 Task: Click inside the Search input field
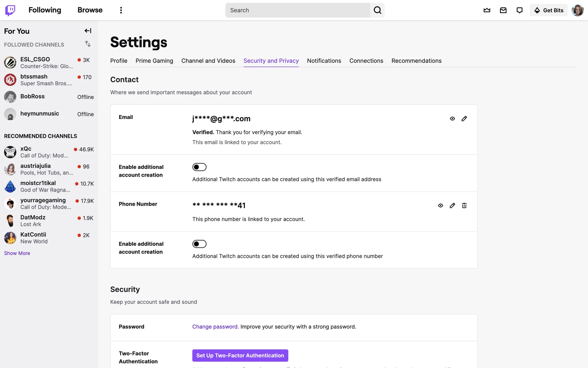coord(297,10)
